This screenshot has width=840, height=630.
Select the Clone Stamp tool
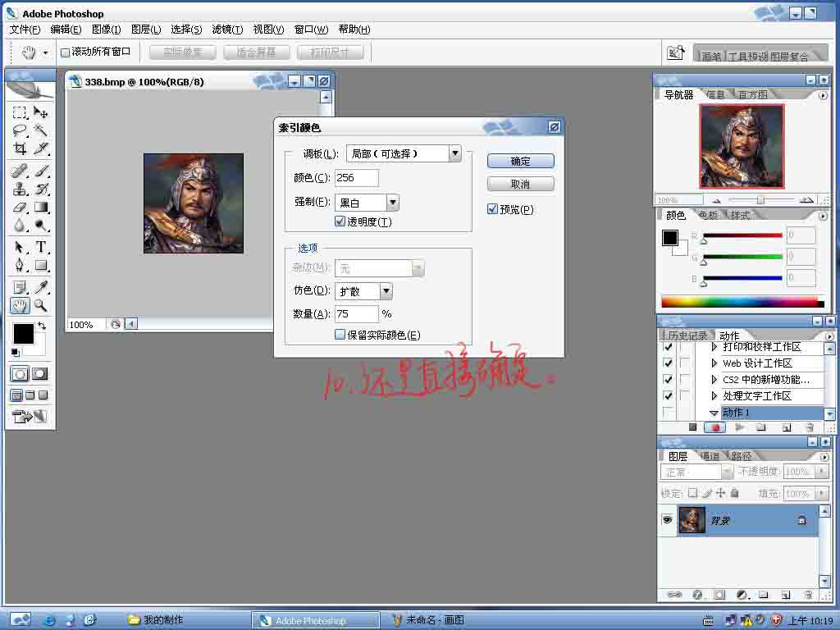pyautogui.click(x=20, y=189)
